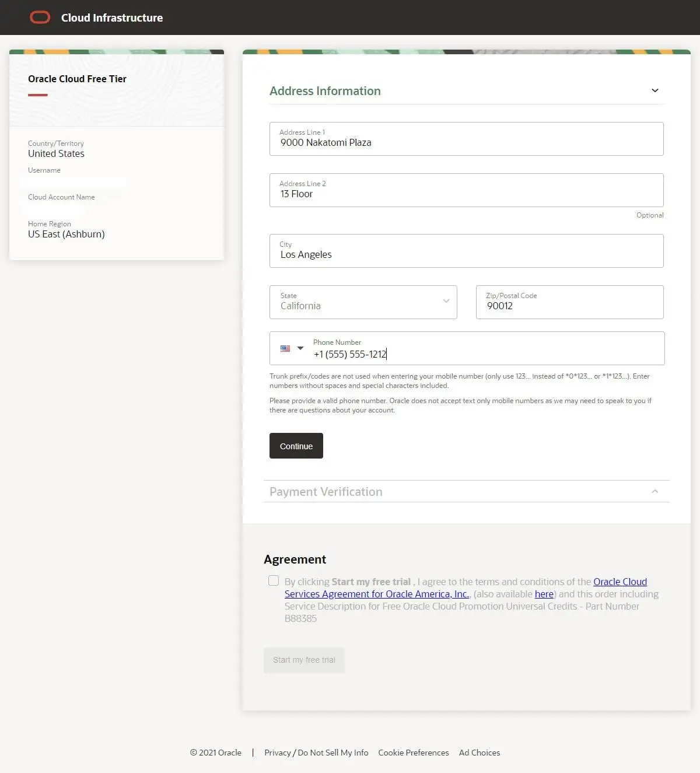Open Oracle Cloud Services Agreement link

466,588
